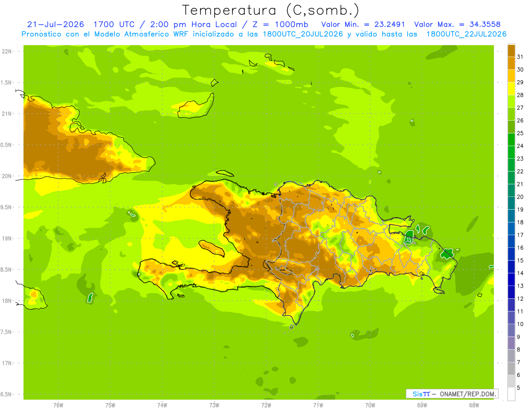Click the "20N" latitude axis label
The width and height of the screenshot is (532, 411).
(x=7, y=176)
